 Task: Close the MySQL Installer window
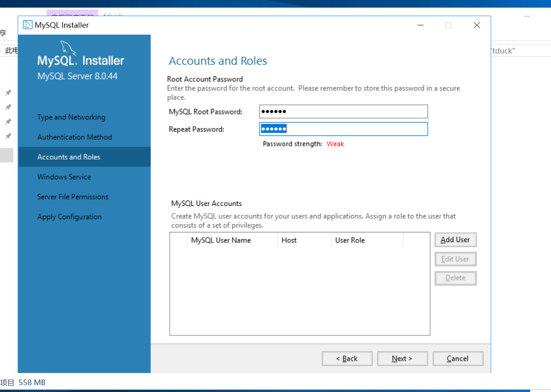pyautogui.click(x=477, y=25)
